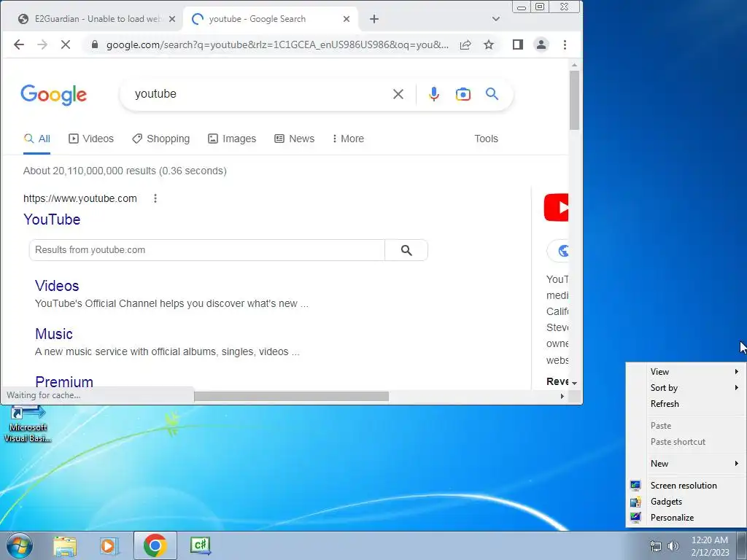
Task: Click the magnifier in youtube.com sitelinks search
Action: 406,251
